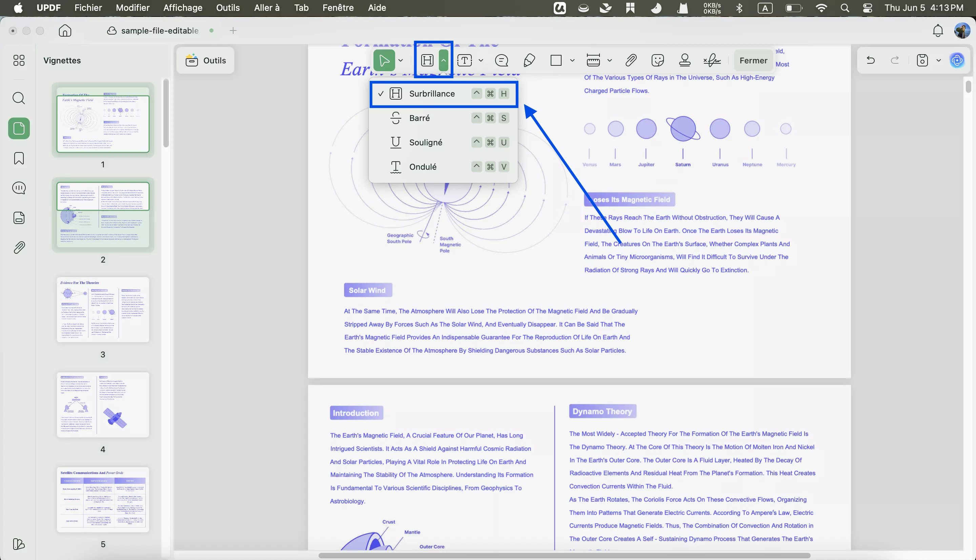The width and height of the screenshot is (976, 560).
Task: Select page 3 thumbnail
Action: point(103,310)
